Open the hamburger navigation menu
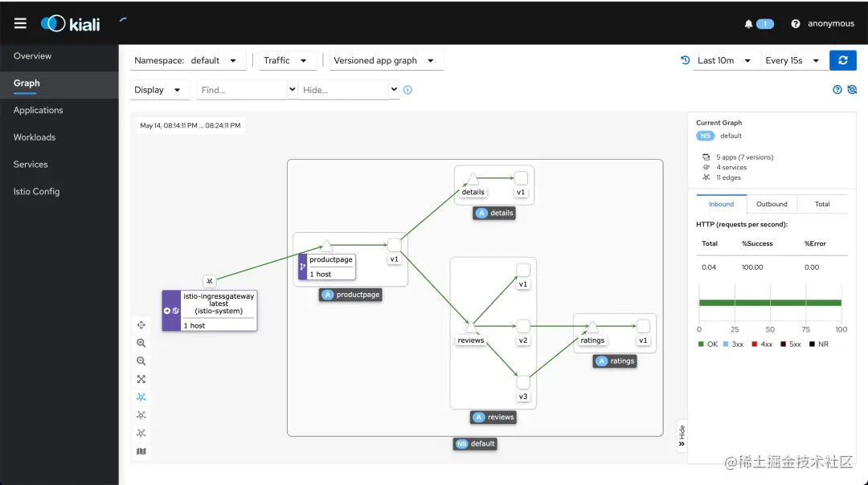The image size is (868, 485). [20, 23]
